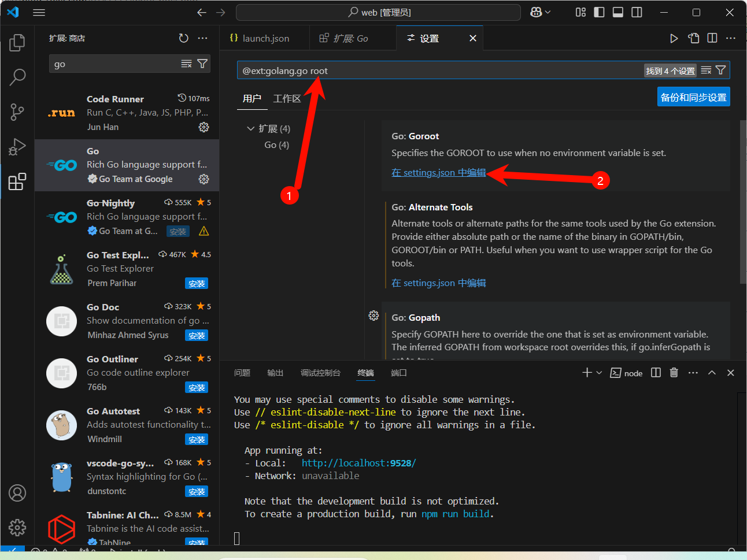The width and height of the screenshot is (747, 560).
Task: Install the Go Nightly extension
Action: point(177,232)
